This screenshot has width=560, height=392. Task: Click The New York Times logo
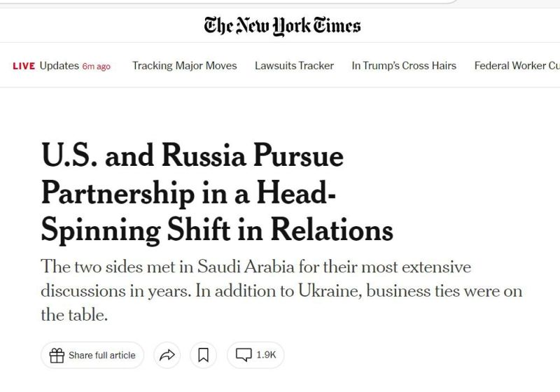point(282,26)
